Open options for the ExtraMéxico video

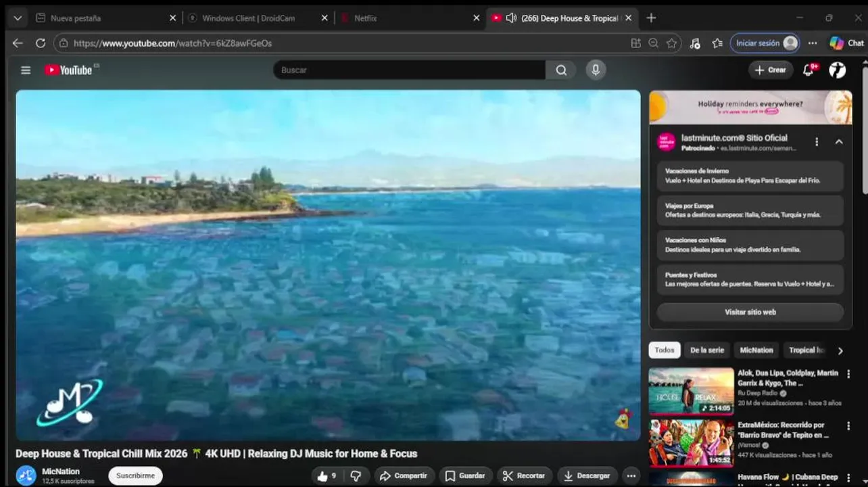[848, 426]
